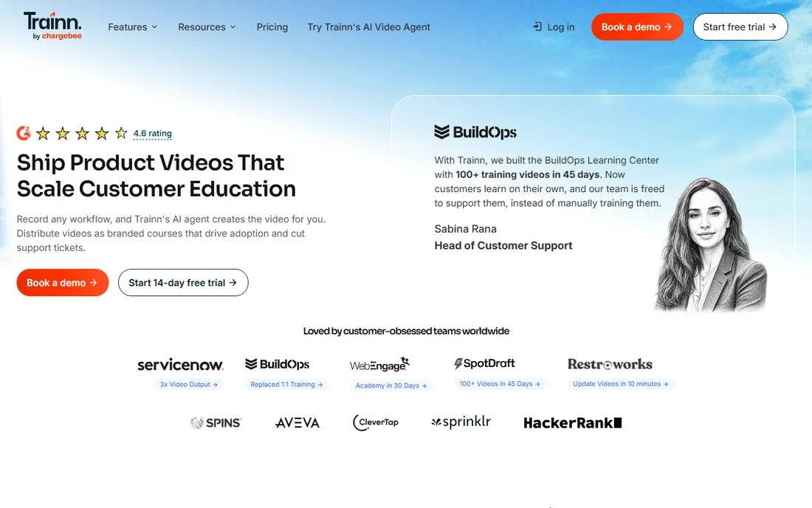Click the WebEngage logo
812x508 pixels.
[379, 365]
